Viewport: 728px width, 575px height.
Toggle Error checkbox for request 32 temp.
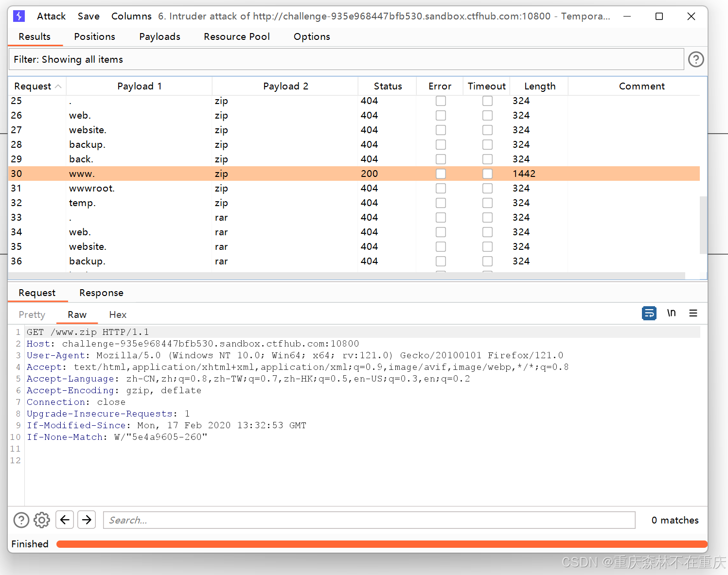[441, 203]
